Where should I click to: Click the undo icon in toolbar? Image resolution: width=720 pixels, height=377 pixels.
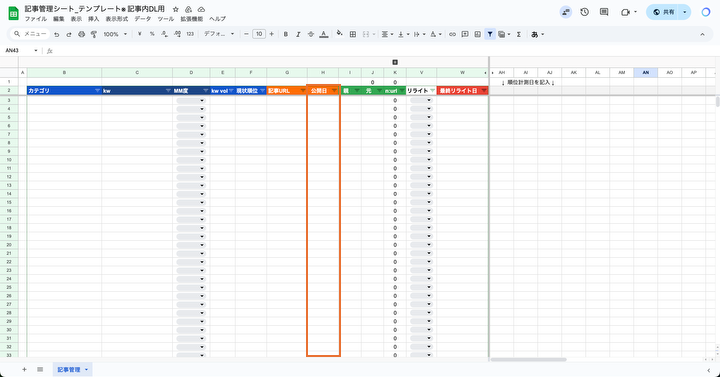(x=56, y=34)
